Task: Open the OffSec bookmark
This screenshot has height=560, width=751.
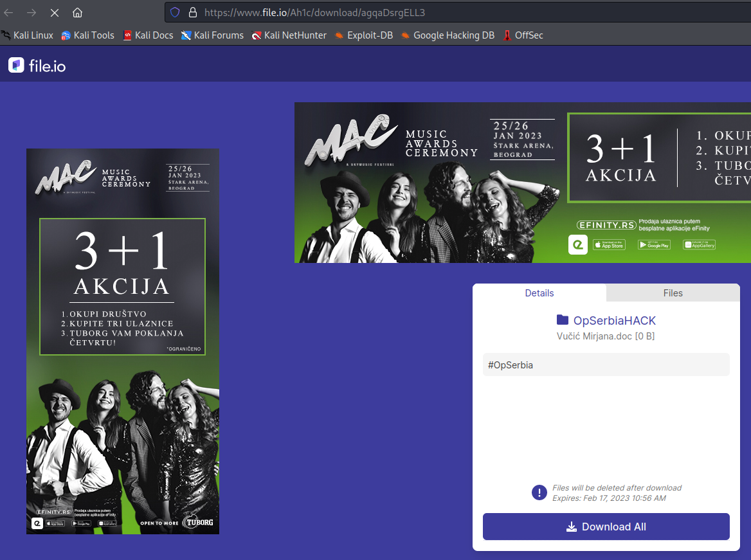Action: coord(523,35)
